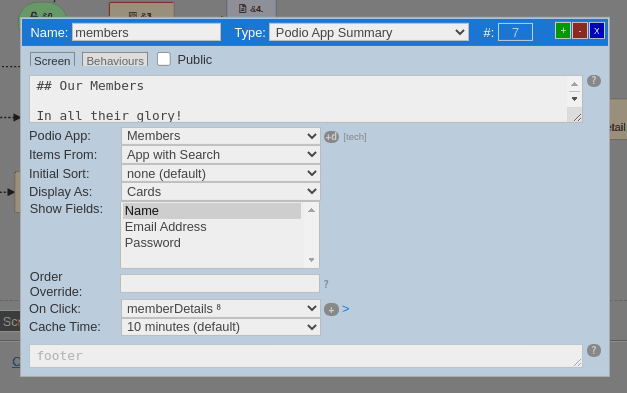Screen dimensions: 627x393
Task: Click the text area scrollbar down arrow
Action: coord(574,99)
